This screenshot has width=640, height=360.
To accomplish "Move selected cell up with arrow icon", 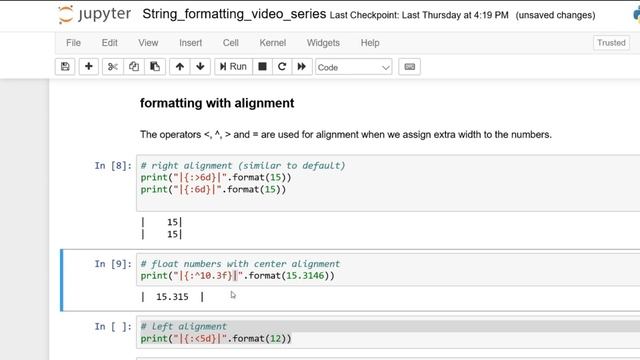I will click(180, 67).
